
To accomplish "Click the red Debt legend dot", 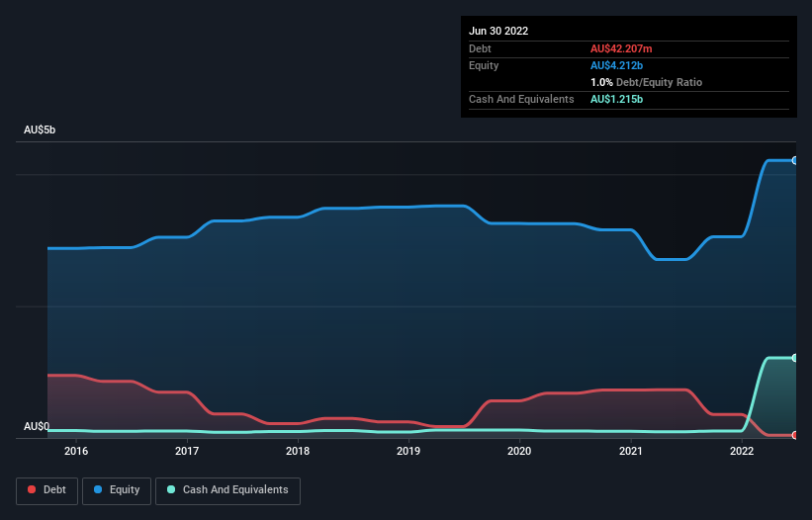I will coord(32,489).
